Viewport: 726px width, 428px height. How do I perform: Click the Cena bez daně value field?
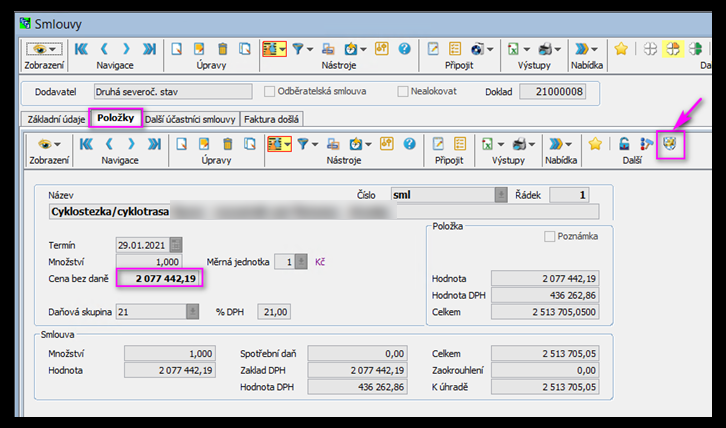click(x=160, y=277)
